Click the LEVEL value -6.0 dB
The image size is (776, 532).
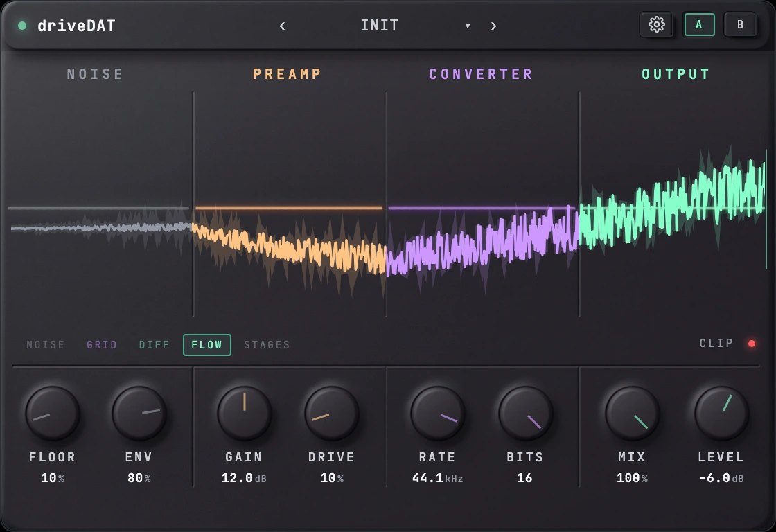pos(721,478)
